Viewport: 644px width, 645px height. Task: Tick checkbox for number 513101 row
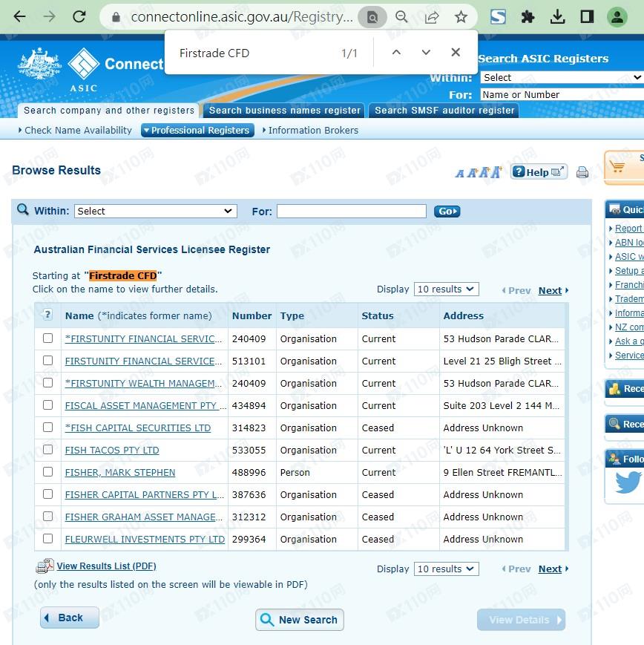click(x=47, y=360)
